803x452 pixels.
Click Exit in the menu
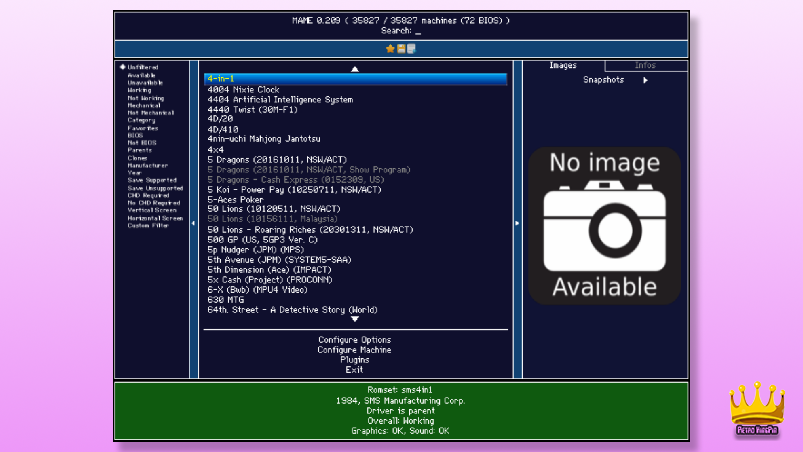point(354,370)
